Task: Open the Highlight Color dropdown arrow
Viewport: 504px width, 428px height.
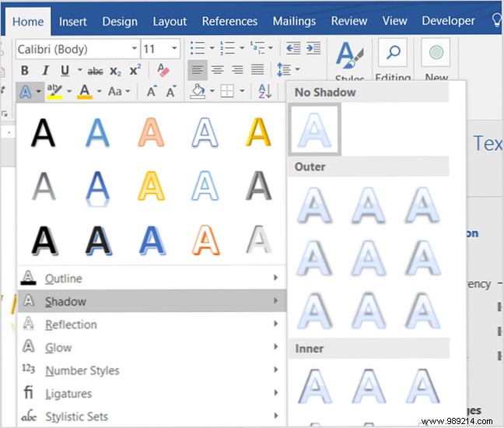Action: coord(68,92)
